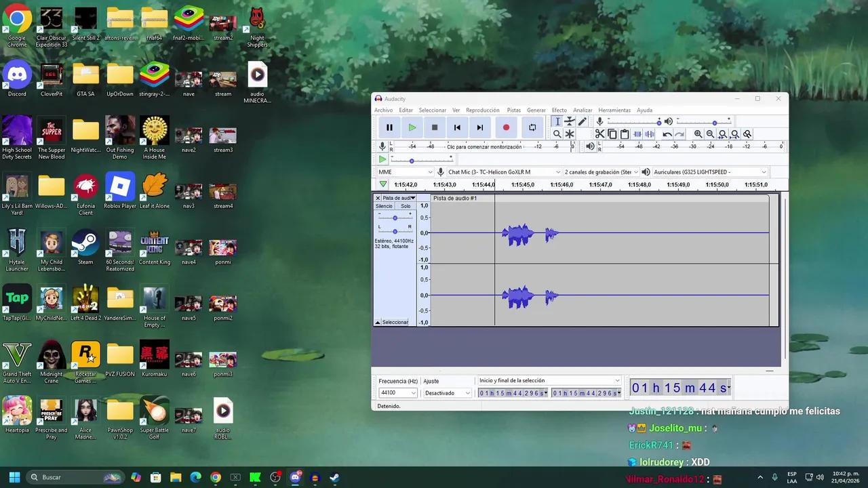Click the Frecuencia value field showing 44100
Viewport: 868px width, 488px height.
coord(397,392)
